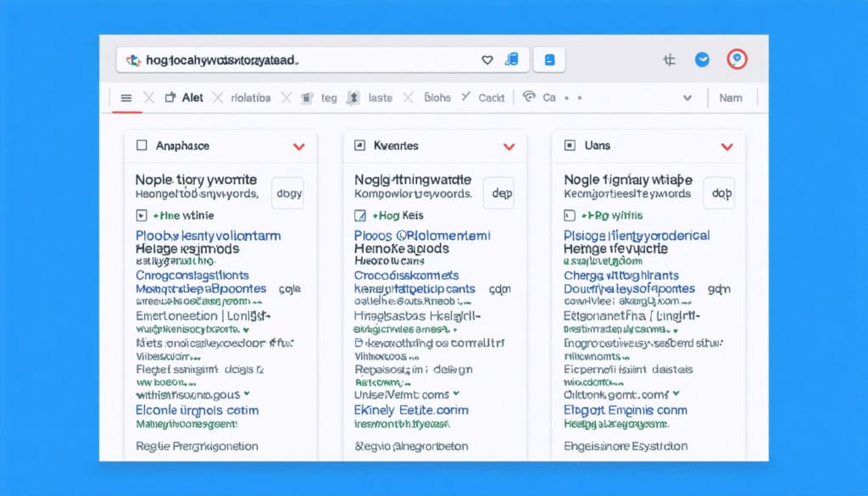This screenshot has width=868, height=496.
Task: Open the green arrow after eivigctvyles arnesa
Action: [x=455, y=330]
